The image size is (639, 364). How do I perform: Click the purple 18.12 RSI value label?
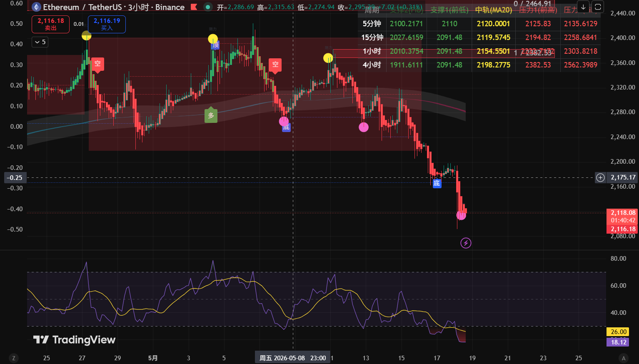tap(618, 342)
